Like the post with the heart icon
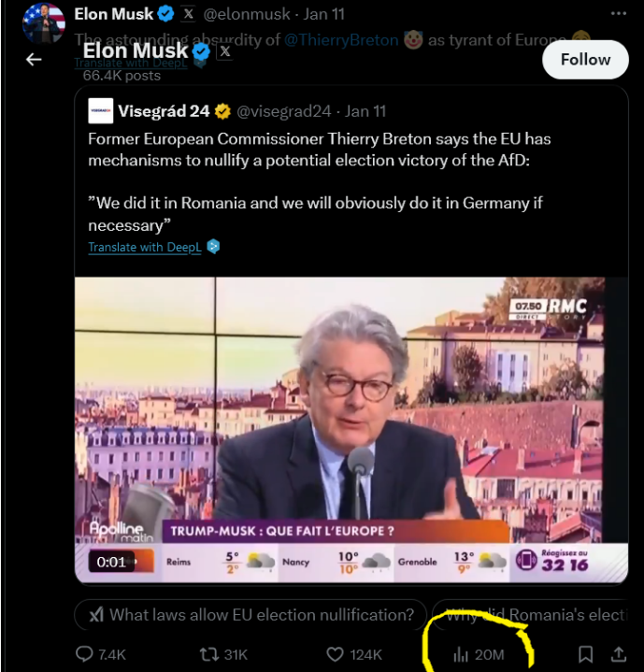This screenshot has width=644, height=672. pos(336,654)
